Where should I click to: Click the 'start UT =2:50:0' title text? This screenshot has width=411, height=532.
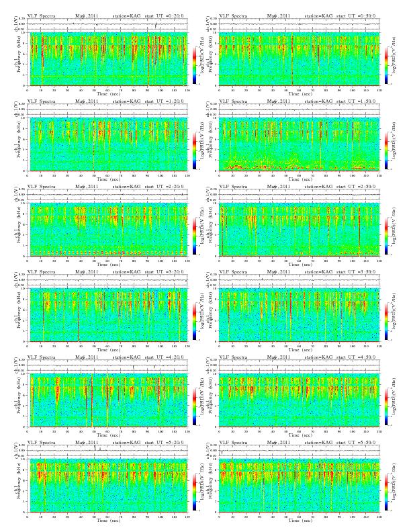(x=357, y=186)
